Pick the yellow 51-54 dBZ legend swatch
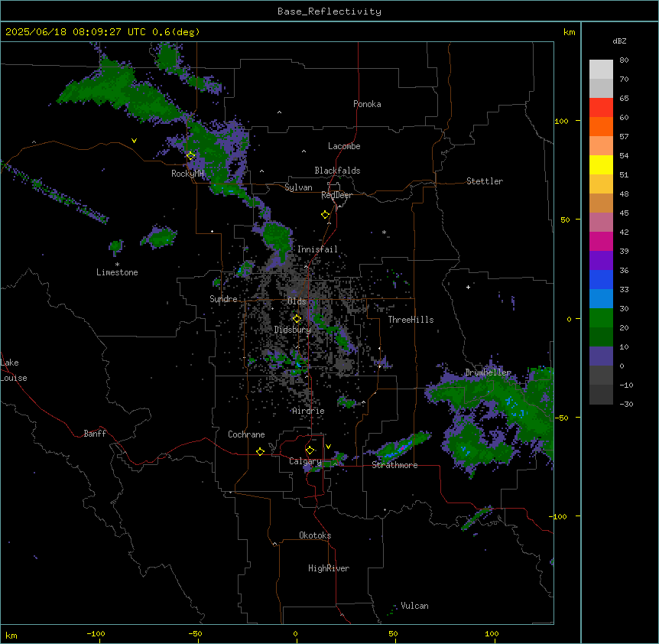Screen dimensions: 659x644 [601, 165]
